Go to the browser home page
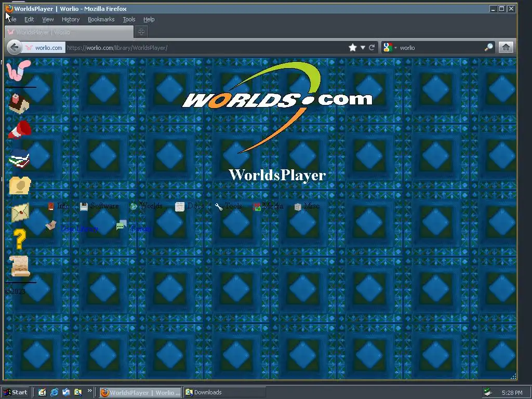The image size is (532, 399). point(506,47)
